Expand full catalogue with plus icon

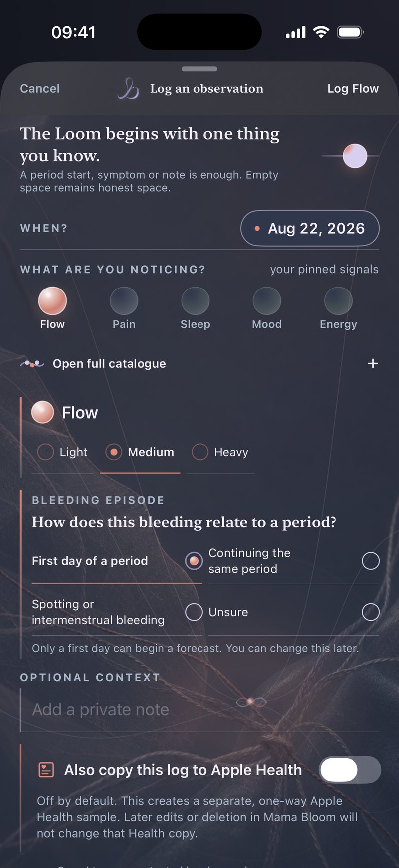click(x=373, y=364)
